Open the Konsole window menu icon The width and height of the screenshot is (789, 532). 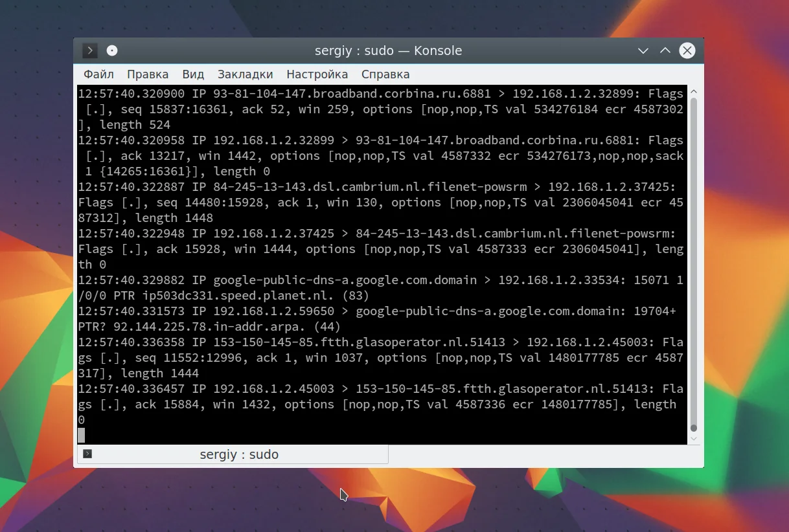click(x=90, y=50)
